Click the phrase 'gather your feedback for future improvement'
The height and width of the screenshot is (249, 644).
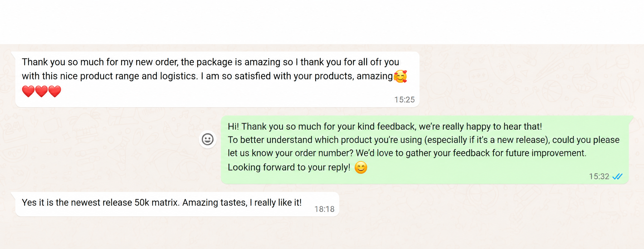coord(496,153)
